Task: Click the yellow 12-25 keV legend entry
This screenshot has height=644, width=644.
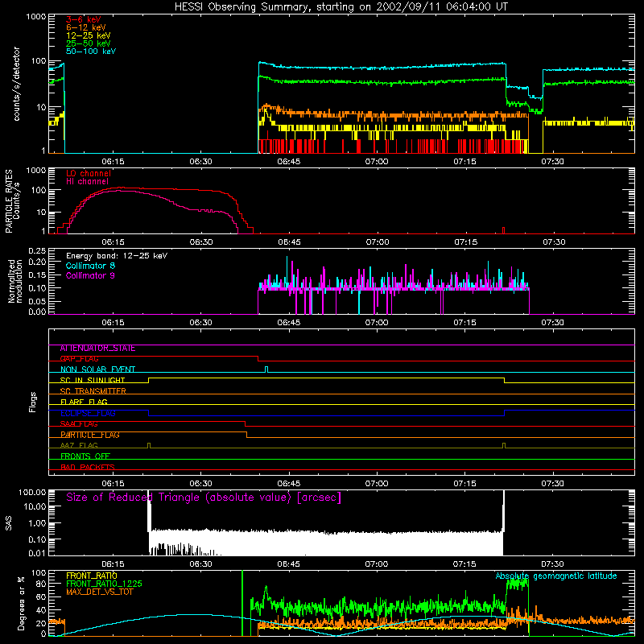Action: click(x=88, y=35)
